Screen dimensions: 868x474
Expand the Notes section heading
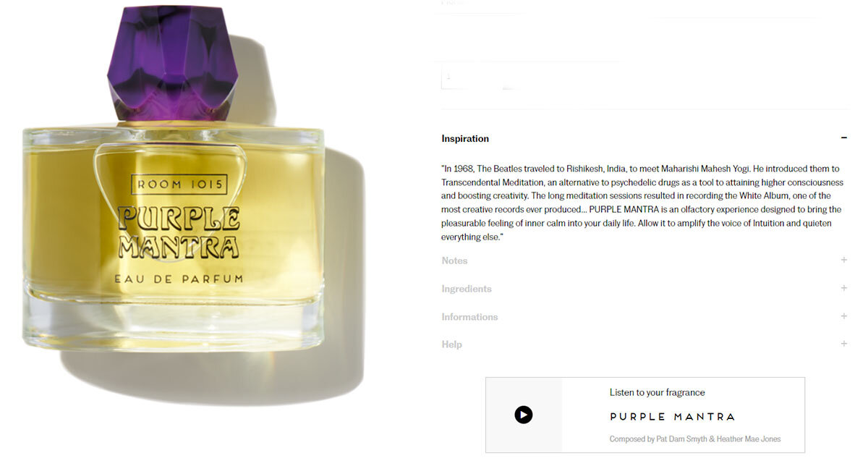pos(454,261)
